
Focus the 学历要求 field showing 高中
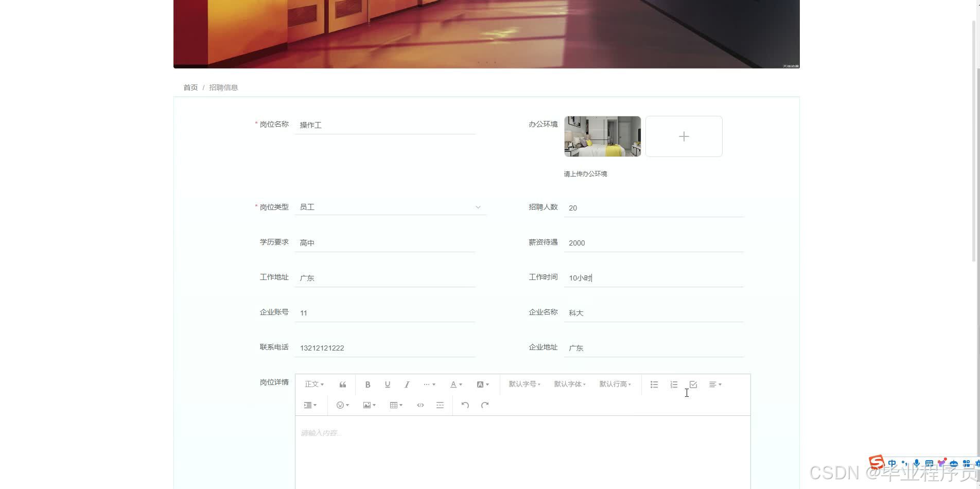pyautogui.click(x=385, y=243)
